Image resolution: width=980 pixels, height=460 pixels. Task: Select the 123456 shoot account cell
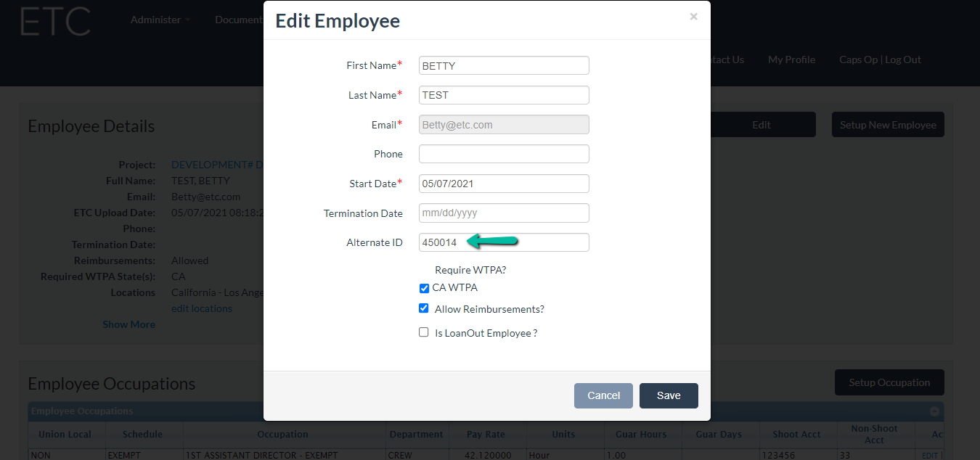(x=796, y=455)
